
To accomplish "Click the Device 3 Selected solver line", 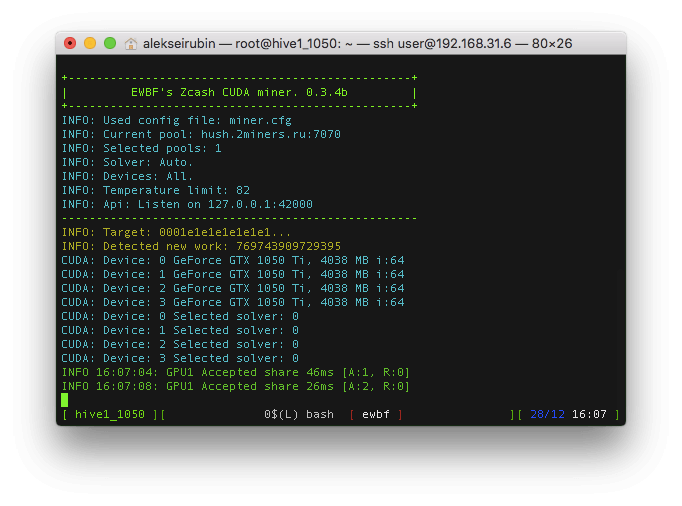I will click(180, 358).
